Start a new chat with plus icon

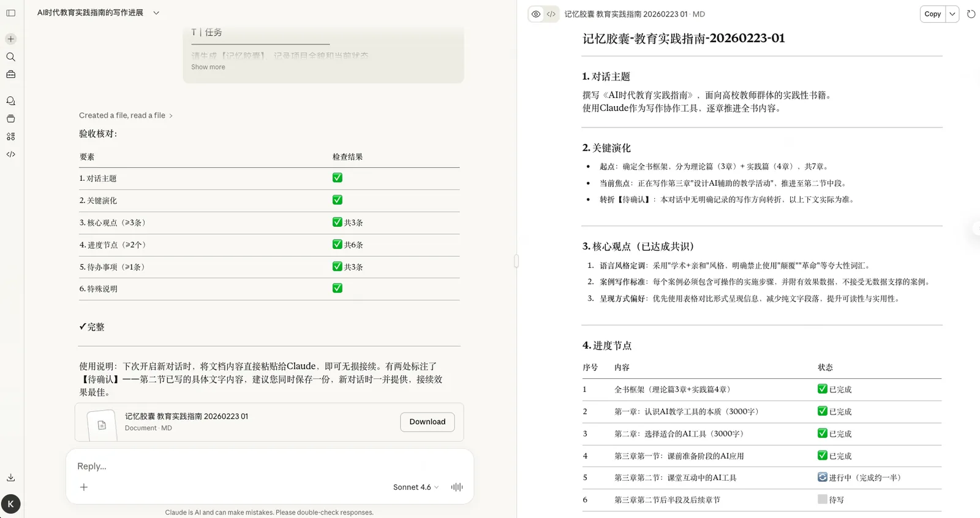pyautogui.click(x=11, y=39)
